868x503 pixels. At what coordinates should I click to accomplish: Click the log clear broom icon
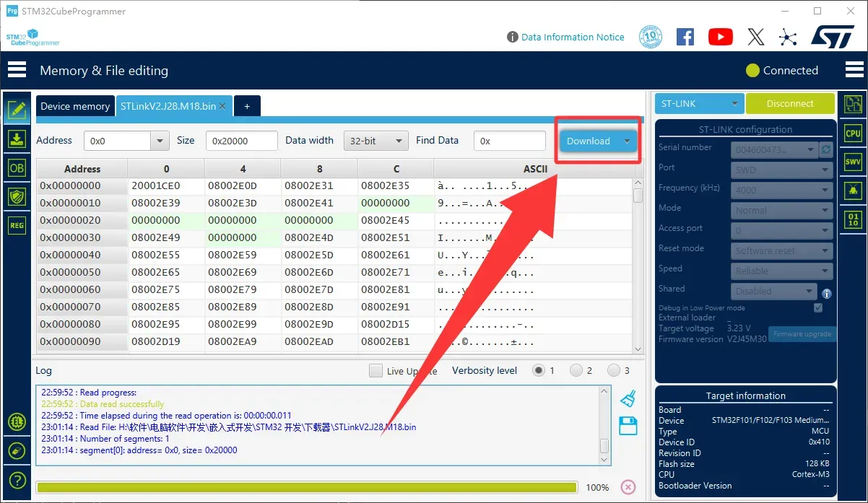[628, 399]
